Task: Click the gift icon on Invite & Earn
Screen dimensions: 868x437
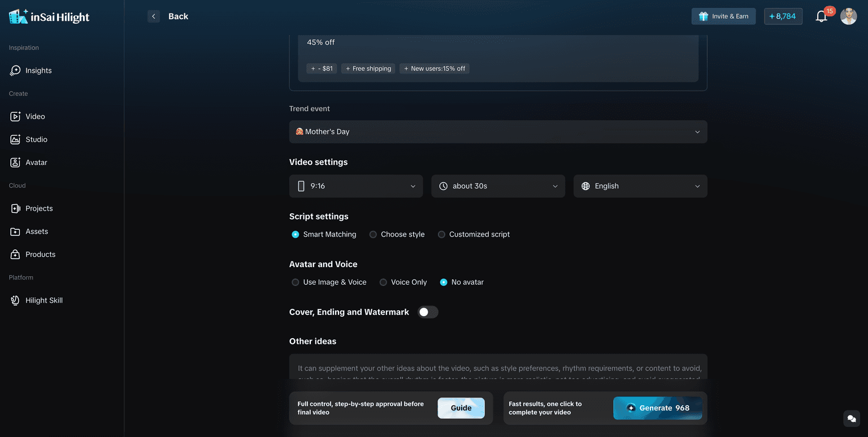Action: [704, 16]
